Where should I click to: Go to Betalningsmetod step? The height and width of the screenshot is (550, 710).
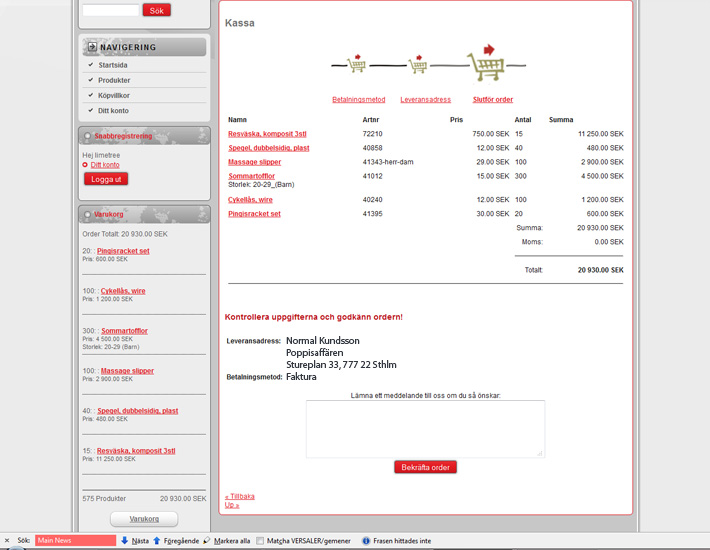click(x=359, y=100)
